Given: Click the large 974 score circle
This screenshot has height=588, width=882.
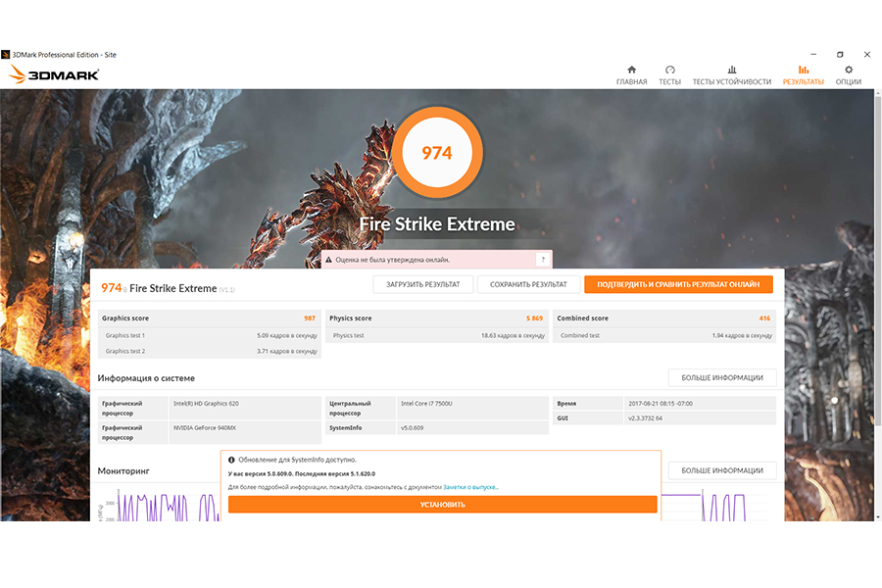Looking at the screenshot, I should (x=437, y=153).
